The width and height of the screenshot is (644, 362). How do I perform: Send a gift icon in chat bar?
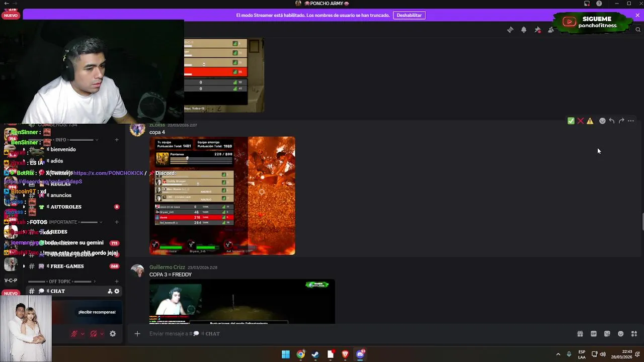[x=580, y=334]
